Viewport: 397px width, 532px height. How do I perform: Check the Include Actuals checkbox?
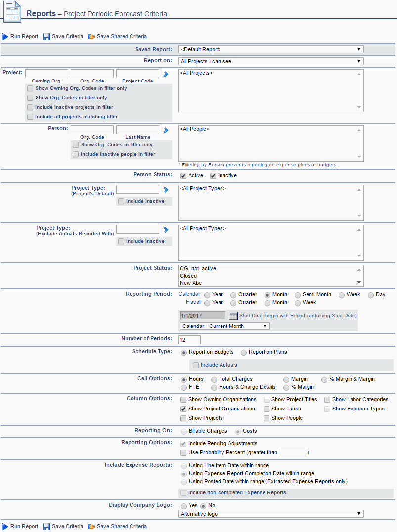point(196,365)
